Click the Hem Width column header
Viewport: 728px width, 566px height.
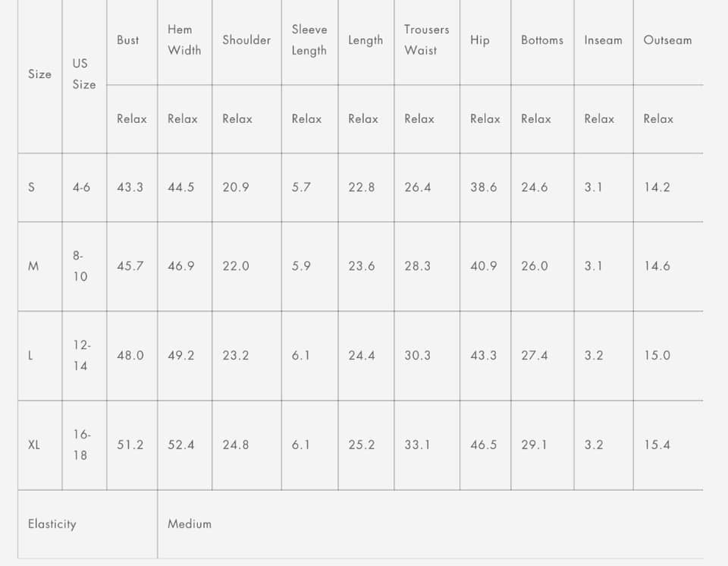tap(184, 40)
